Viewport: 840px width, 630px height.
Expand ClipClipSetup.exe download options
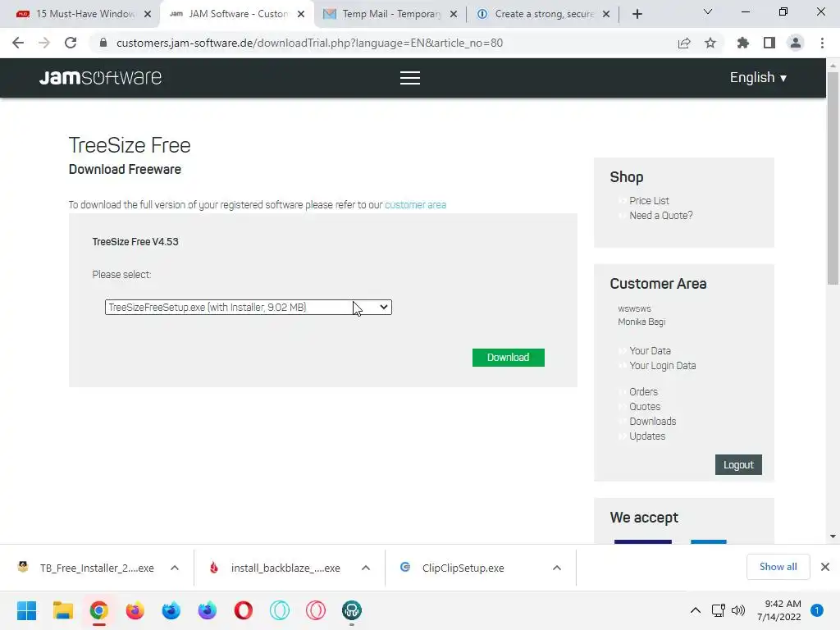[557, 568]
